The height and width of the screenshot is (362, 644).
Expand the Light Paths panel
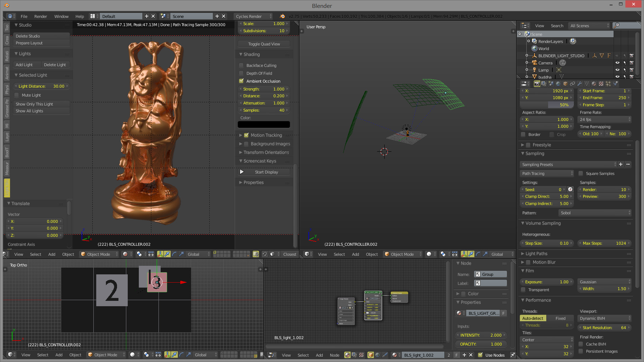point(536,254)
